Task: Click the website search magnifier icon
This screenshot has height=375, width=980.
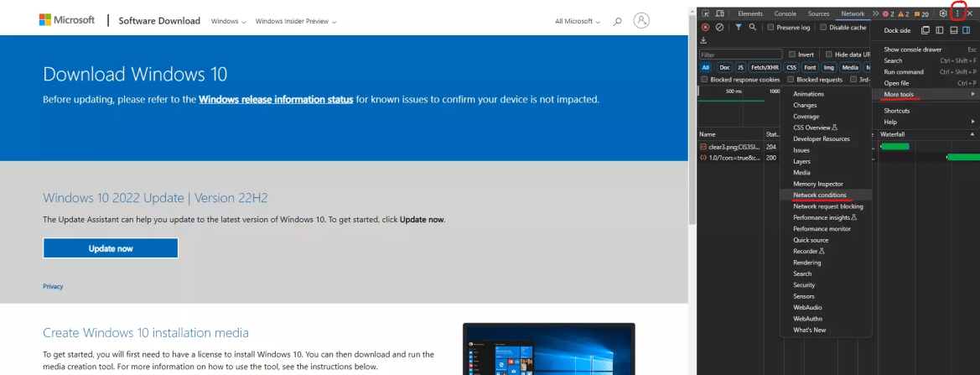Action: pyautogui.click(x=618, y=21)
